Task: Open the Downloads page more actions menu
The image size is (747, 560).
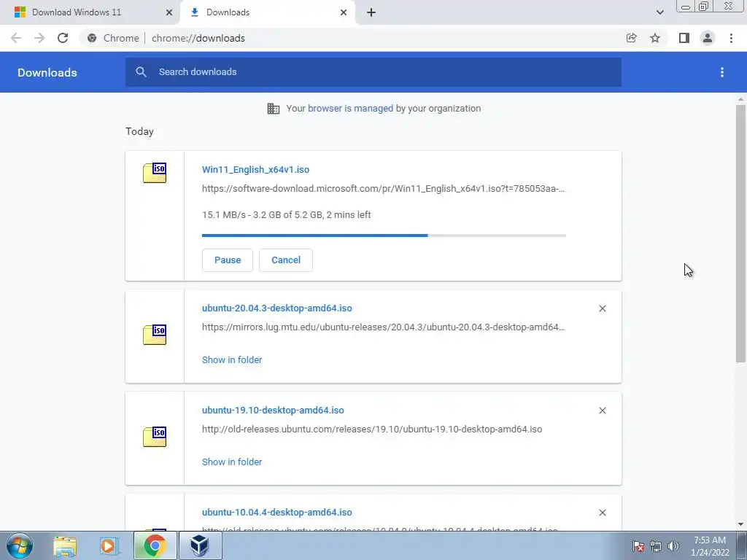Action: [x=722, y=72]
